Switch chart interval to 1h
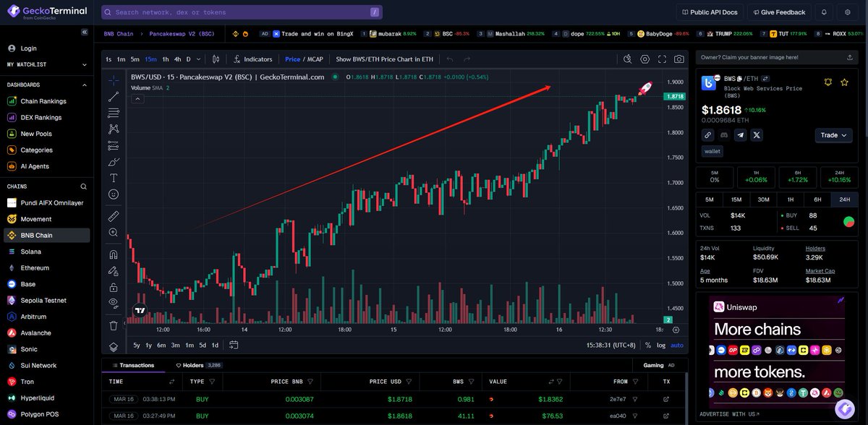Viewport: 868px width, 425px height. pyautogui.click(x=166, y=59)
